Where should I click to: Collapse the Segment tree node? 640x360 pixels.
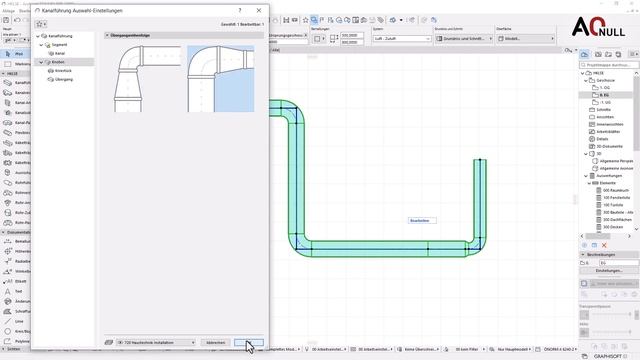pyautogui.click(x=41, y=45)
